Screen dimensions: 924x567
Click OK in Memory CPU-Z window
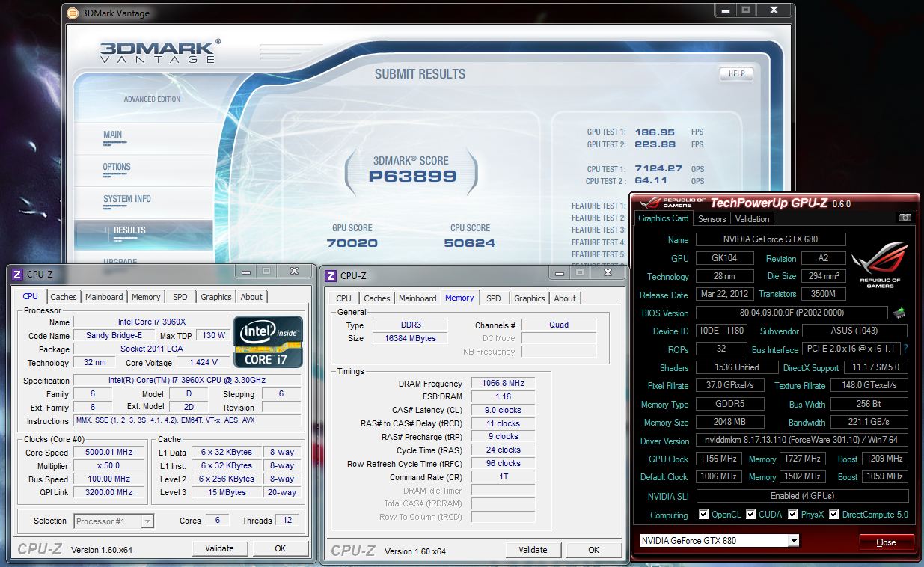click(593, 550)
